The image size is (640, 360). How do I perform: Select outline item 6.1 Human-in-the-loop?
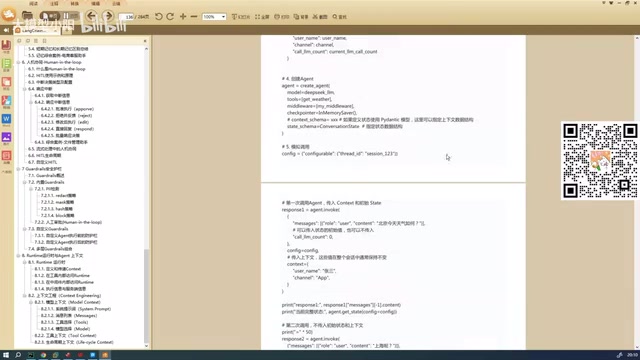tap(57, 69)
